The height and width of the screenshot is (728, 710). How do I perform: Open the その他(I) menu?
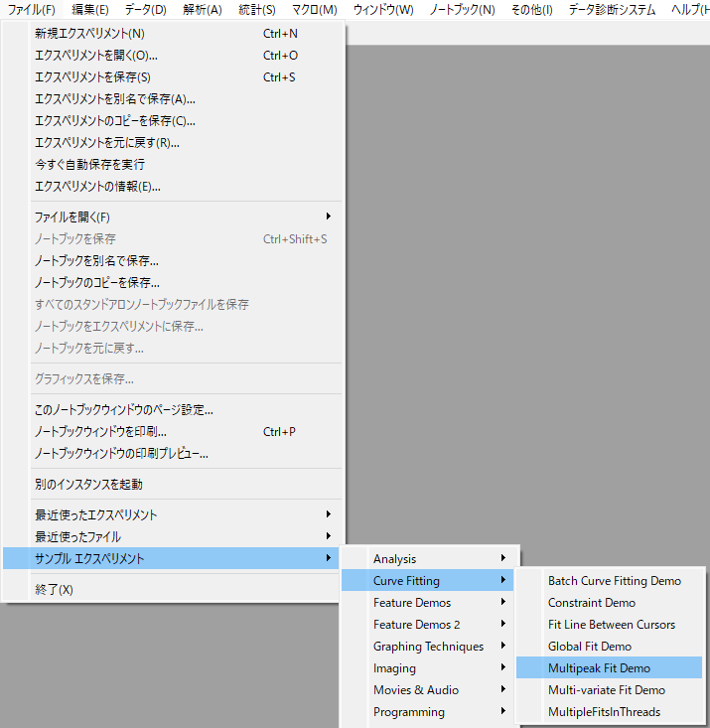click(x=532, y=9)
